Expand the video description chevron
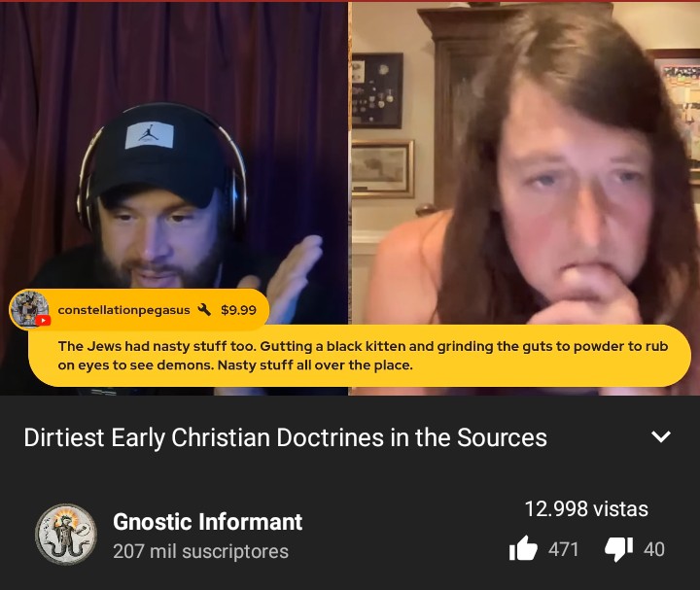Viewport: 700px width, 590px height. [661, 436]
